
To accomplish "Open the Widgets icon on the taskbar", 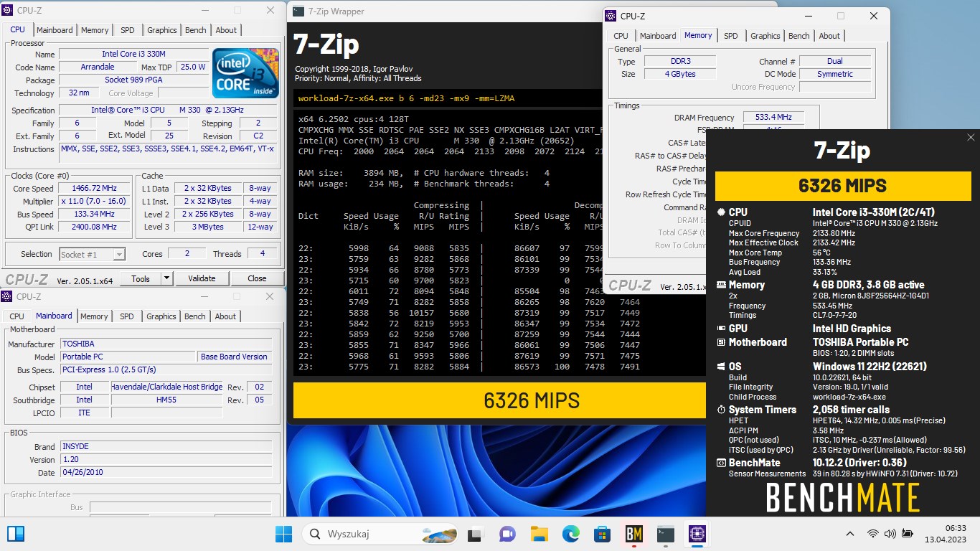I will [x=15, y=534].
